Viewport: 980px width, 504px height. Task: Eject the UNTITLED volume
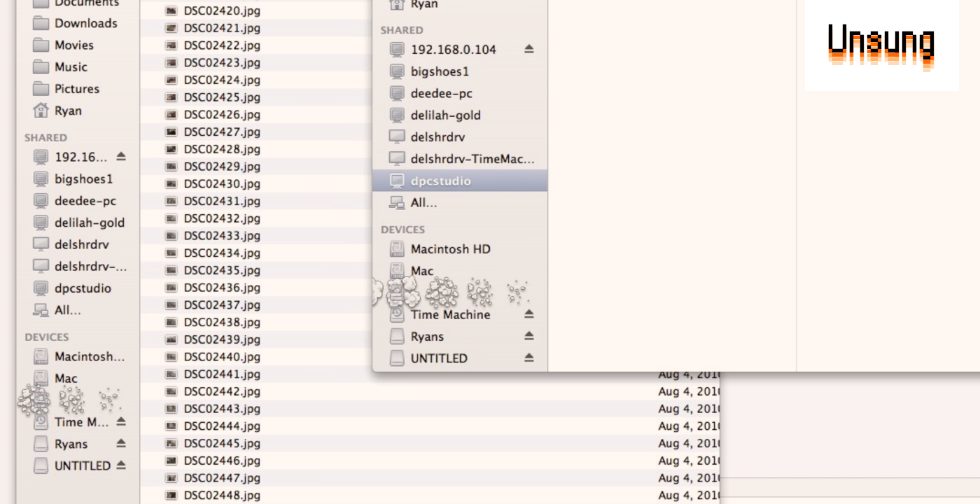pyautogui.click(x=529, y=358)
